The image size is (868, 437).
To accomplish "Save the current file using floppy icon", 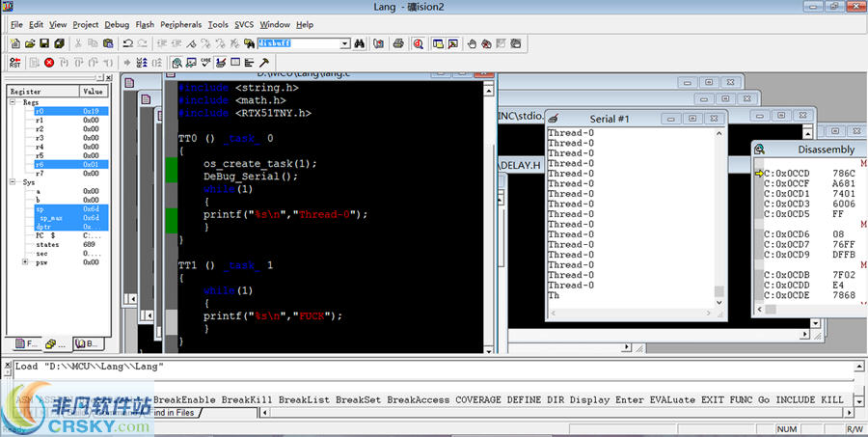I will (x=44, y=43).
